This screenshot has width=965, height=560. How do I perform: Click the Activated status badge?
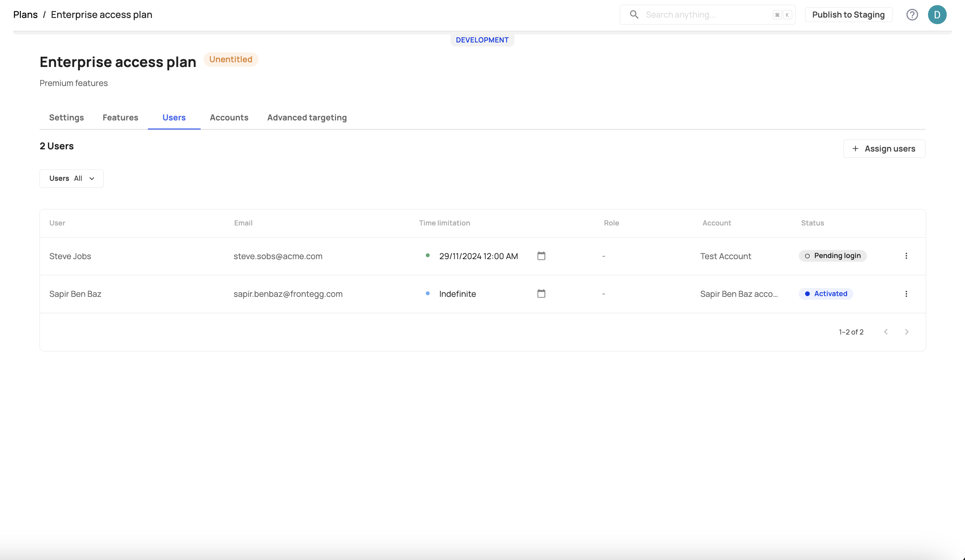pyautogui.click(x=826, y=294)
